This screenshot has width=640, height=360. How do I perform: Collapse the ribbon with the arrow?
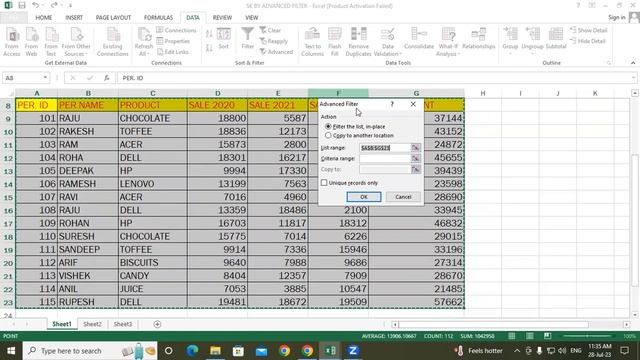click(633, 63)
